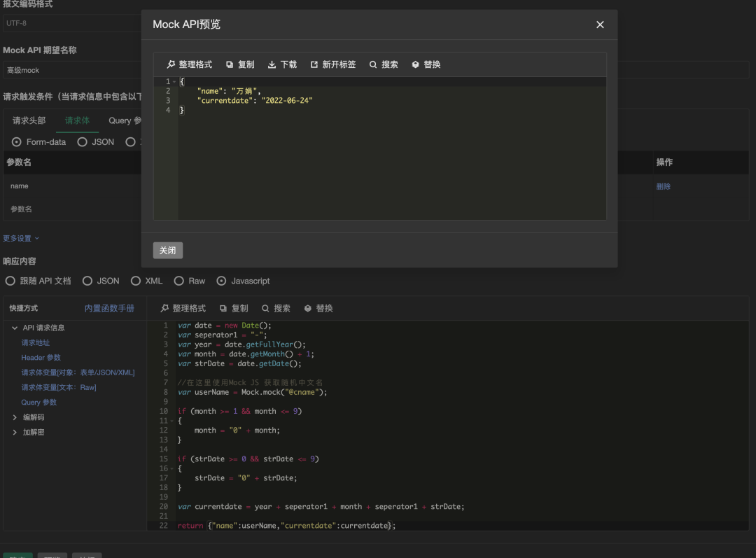Image resolution: width=756 pixels, height=558 pixels.
Task: Click the 关闭 button in preview dialog
Action: coord(168,251)
